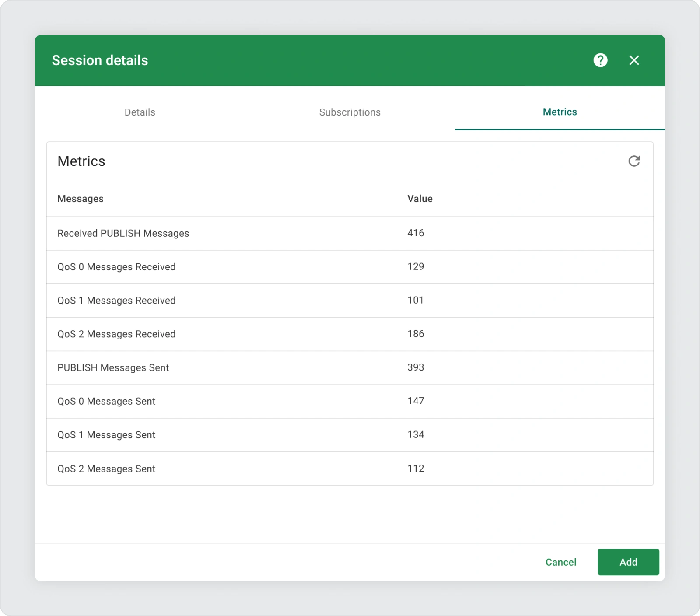Click the Value column header
Screen dimensions: 700x616
pyautogui.click(x=420, y=199)
